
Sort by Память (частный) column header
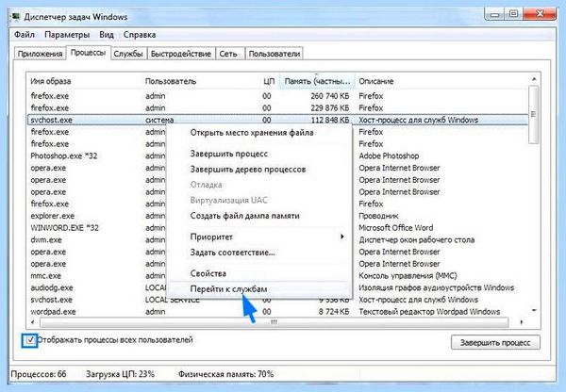[x=317, y=81]
